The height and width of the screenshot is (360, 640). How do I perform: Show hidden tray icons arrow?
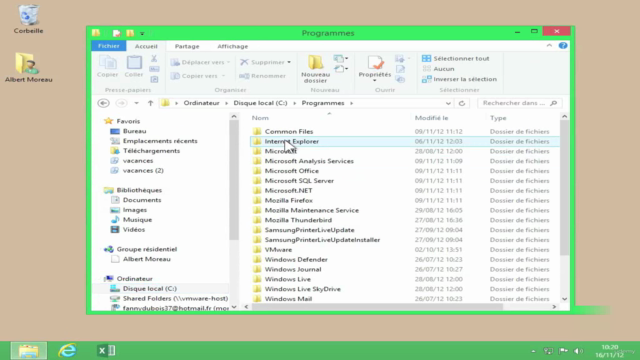point(533,351)
